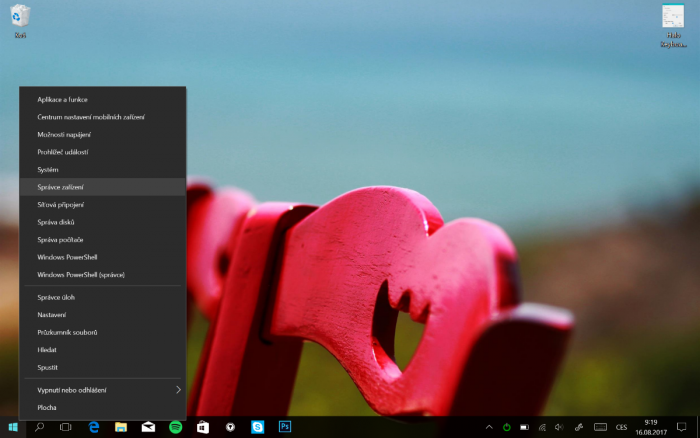Show hidden system tray icons
The width and height of the screenshot is (700, 438).
[489, 427]
